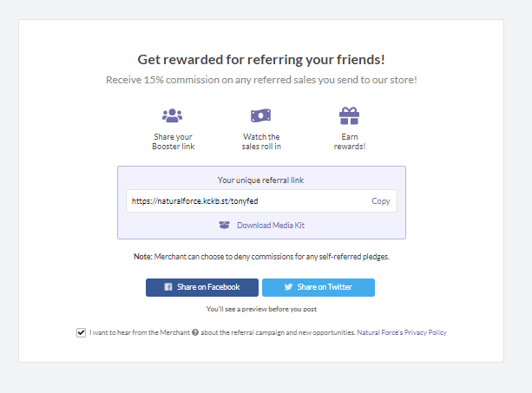Click the Share your Booster link label
Image resolution: width=532 pixels, height=393 pixels.
[173, 141]
